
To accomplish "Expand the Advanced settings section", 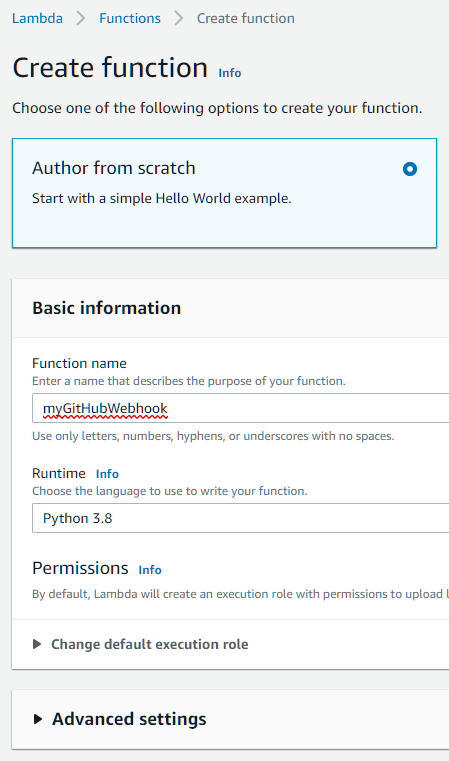I will 119,719.
